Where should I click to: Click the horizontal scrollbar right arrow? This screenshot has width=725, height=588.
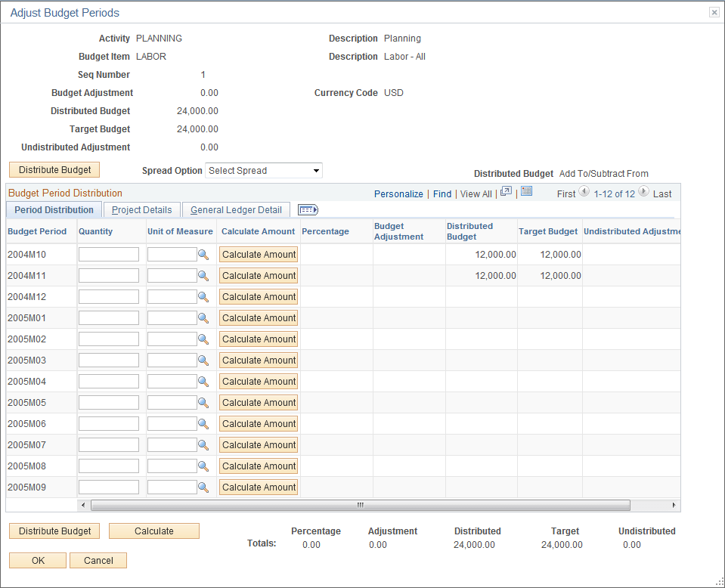674,505
